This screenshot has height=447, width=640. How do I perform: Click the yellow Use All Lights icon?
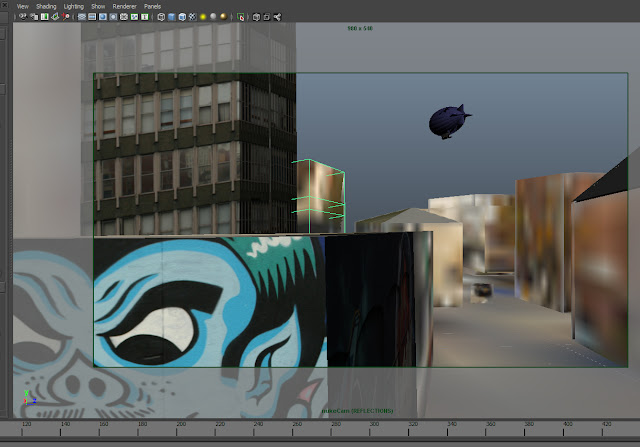coord(203,17)
